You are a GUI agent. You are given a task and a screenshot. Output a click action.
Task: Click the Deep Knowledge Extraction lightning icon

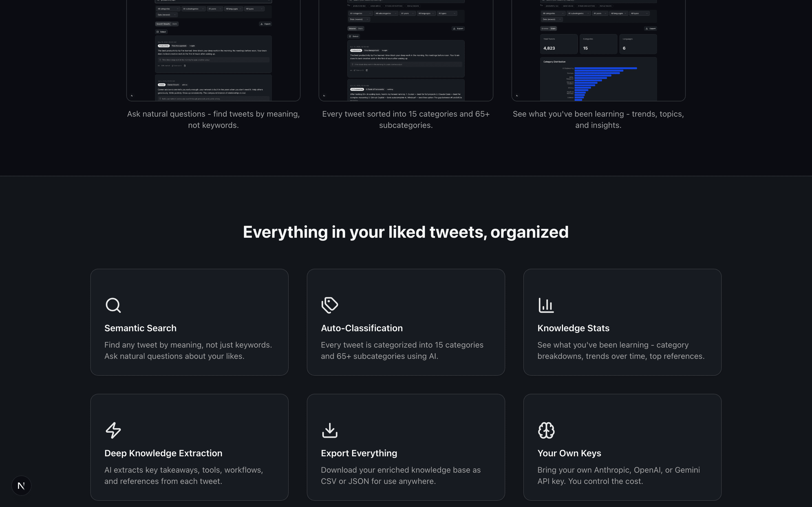113,431
